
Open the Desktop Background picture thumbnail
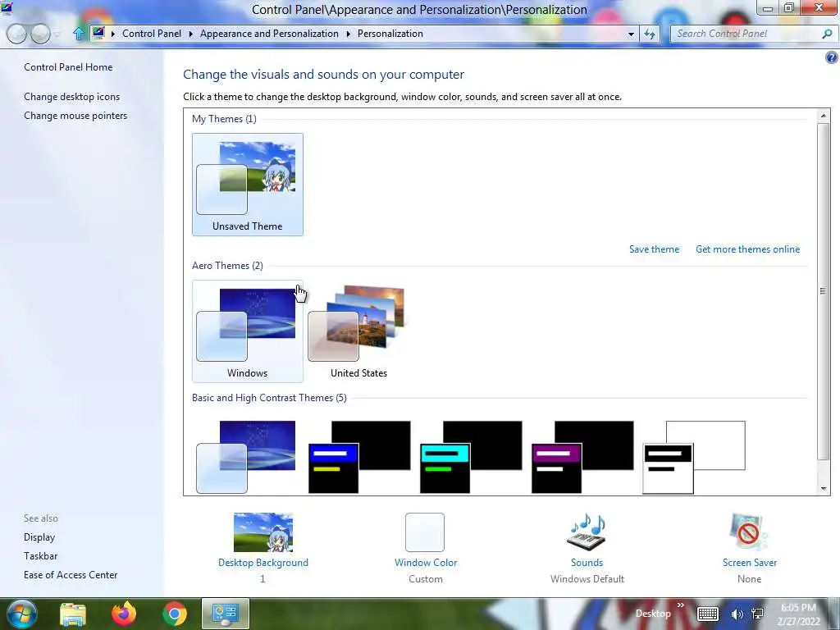click(x=263, y=532)
